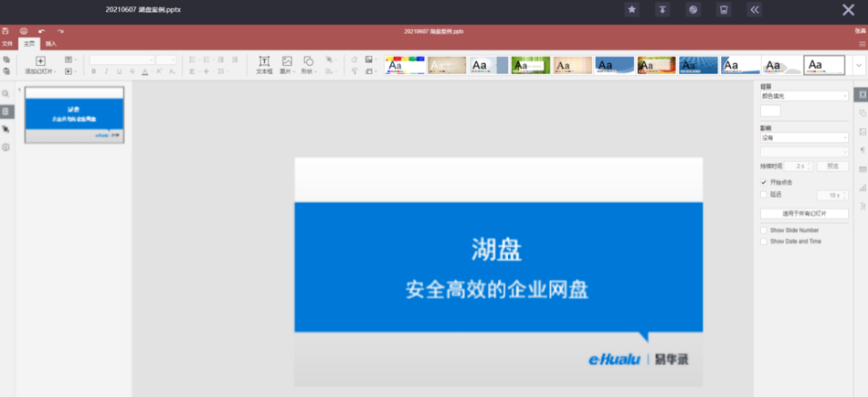This screenshot has width=868, height=397.
Task: Click the bulleted list icon
Action: click(193, 59)
